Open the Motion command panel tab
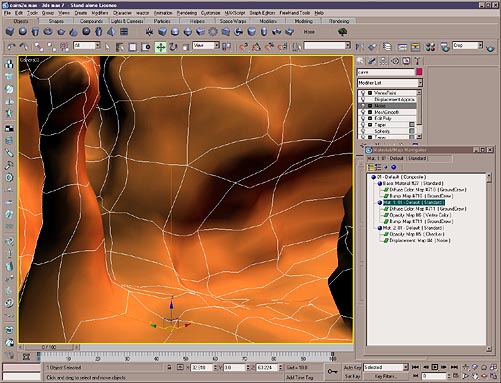This screenshot has height=383, width=501. pyautogui.click(x=395, y=61)
